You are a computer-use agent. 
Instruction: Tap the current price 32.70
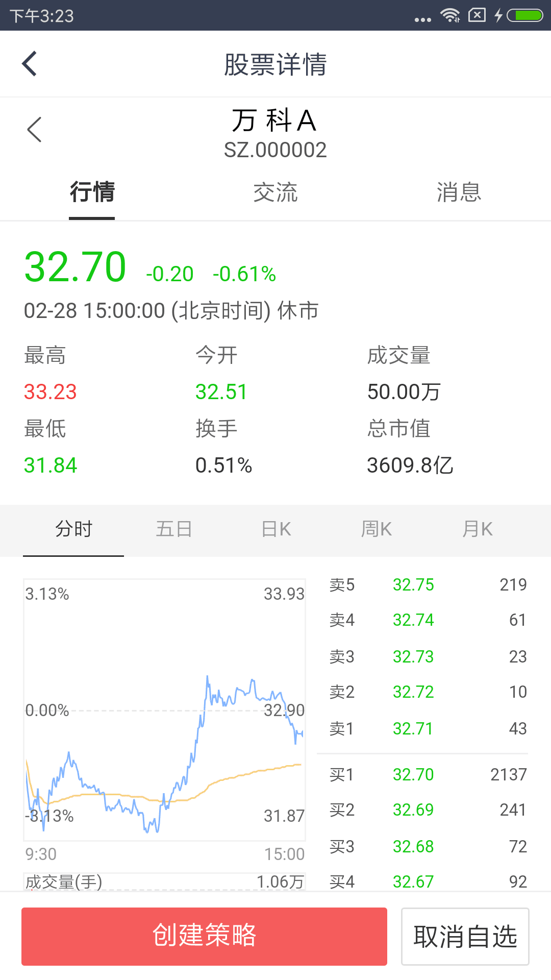coord(75,267)
